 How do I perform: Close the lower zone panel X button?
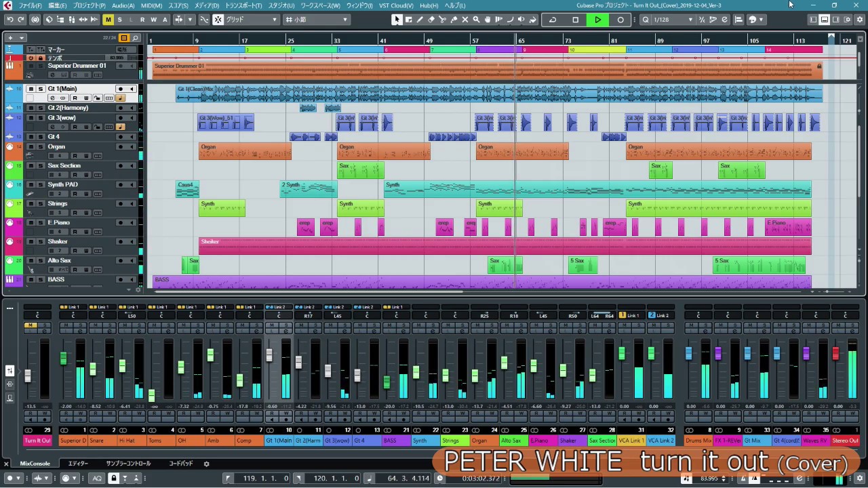pos(7,464)
